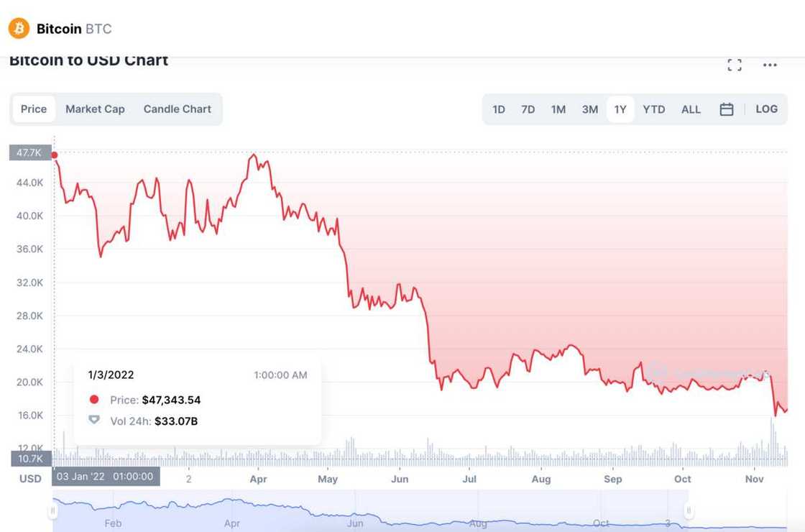Image resolution: width=805 pixels, height=532 pixels.
Task: Click the left range slider handle
Action: tap(52, 511)
